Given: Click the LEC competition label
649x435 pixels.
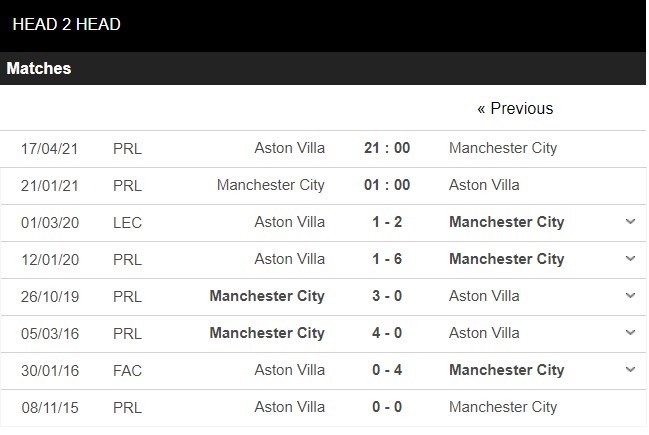Looking at the screenshot, I should click(x=127, y=223).
